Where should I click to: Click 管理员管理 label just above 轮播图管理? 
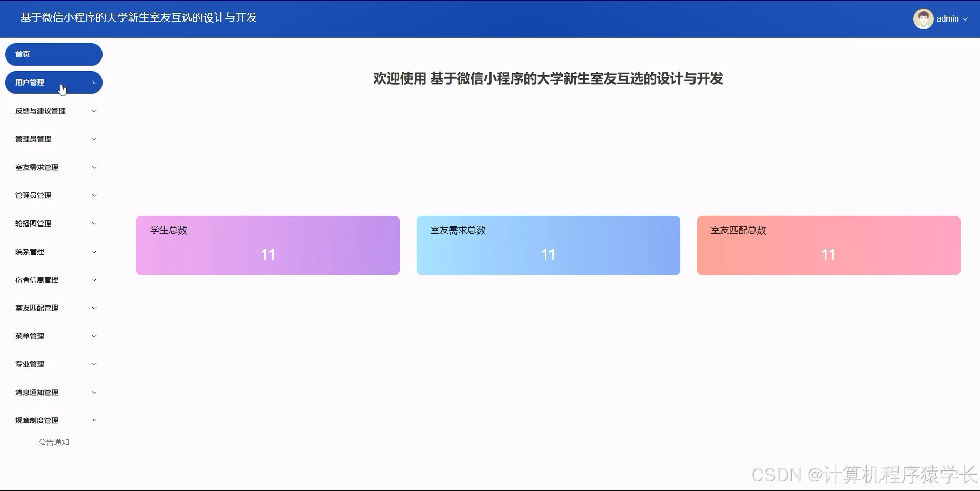click(33, 195)
